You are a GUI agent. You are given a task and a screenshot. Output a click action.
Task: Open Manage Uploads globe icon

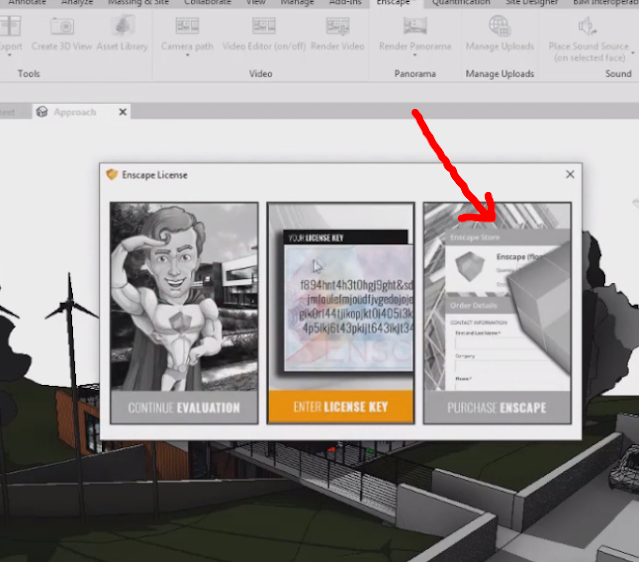(500, 25)
